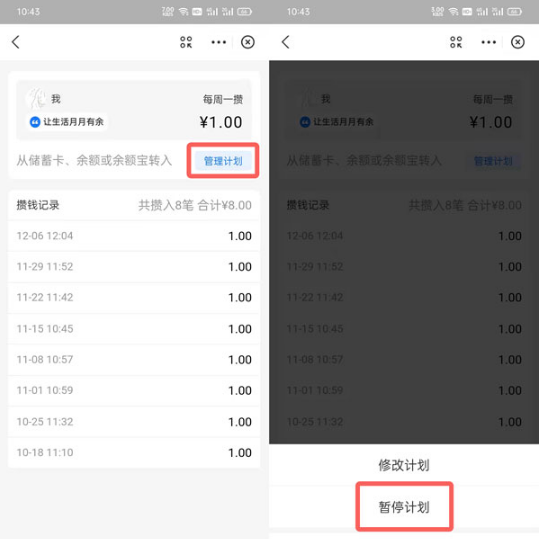This screenshot has width=539, height=539.
Task: Open record 11-15 10:45 in left screen
Action: [134, 329]
